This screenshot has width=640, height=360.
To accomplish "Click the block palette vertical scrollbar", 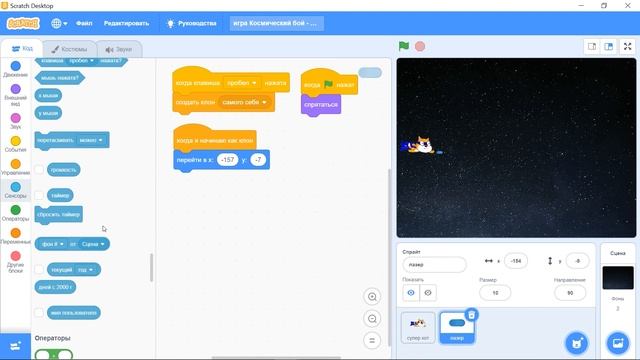I will tap(151, 267).
